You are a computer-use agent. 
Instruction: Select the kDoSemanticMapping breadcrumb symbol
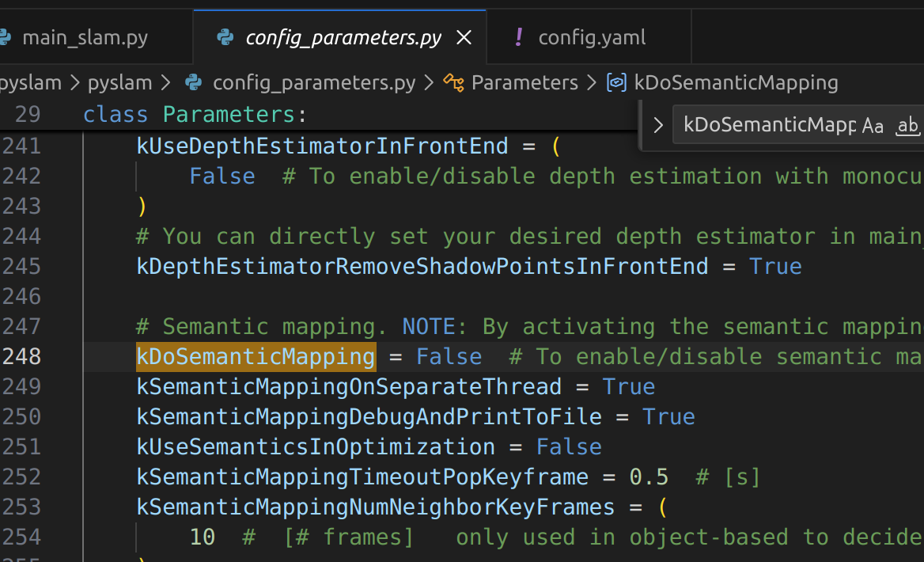point(736,82)
